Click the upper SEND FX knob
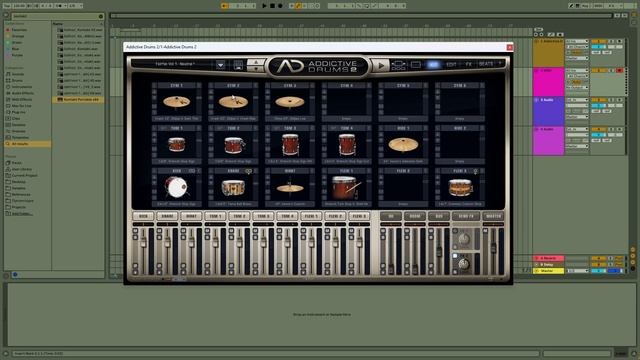Viewport: 640px width, 360px height. tap(464, 240)
